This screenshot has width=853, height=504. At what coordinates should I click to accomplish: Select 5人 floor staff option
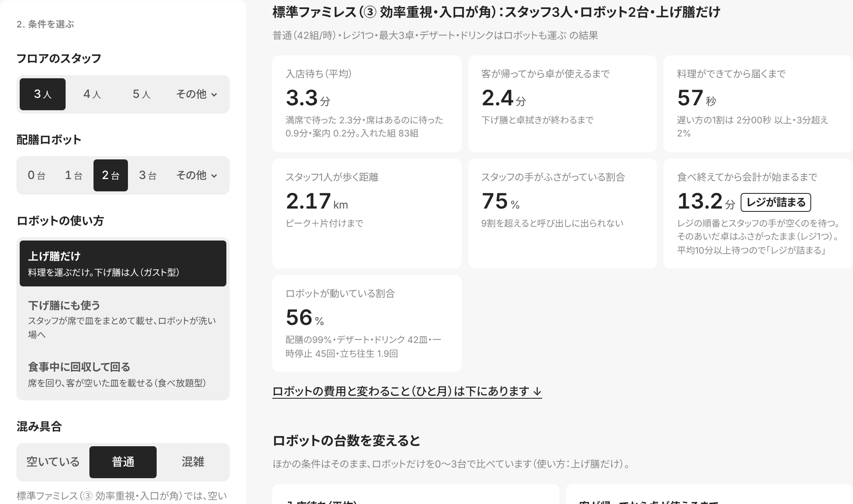pyautogui.click(x=141, y=94)
